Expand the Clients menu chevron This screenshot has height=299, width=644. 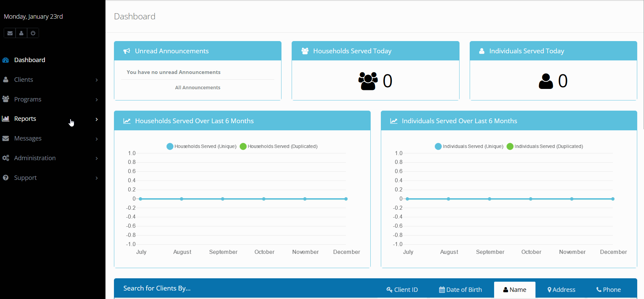point(97,80)
